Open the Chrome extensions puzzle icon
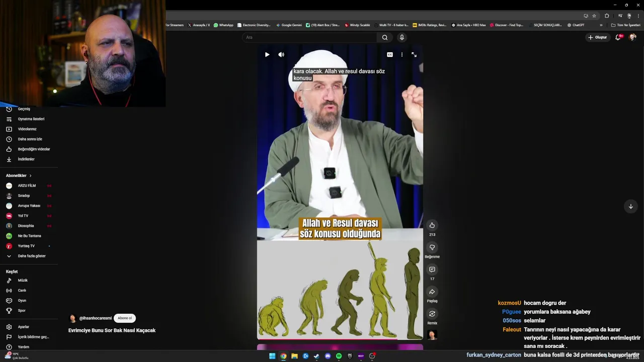Image resolution: width=644 pixels, height=362 pixels. (x=607, y=16)
